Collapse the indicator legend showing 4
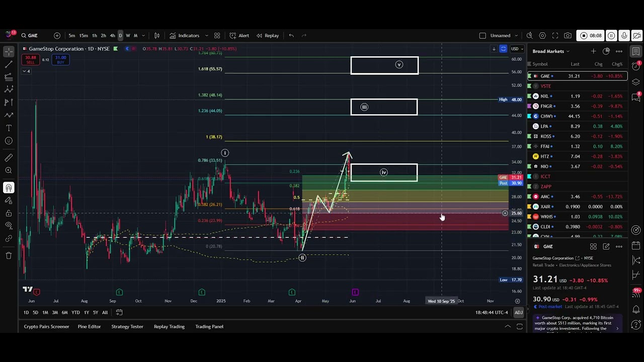 click(x=26, y=71)
